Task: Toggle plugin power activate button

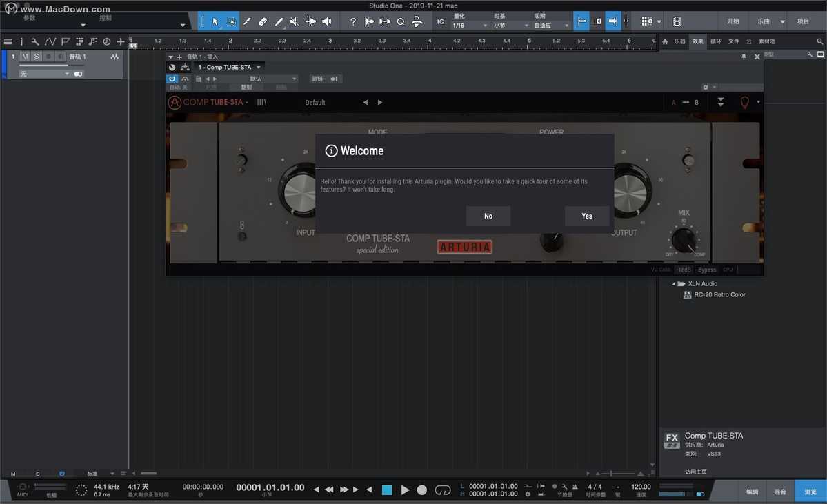Action: [x=172, y=79]
